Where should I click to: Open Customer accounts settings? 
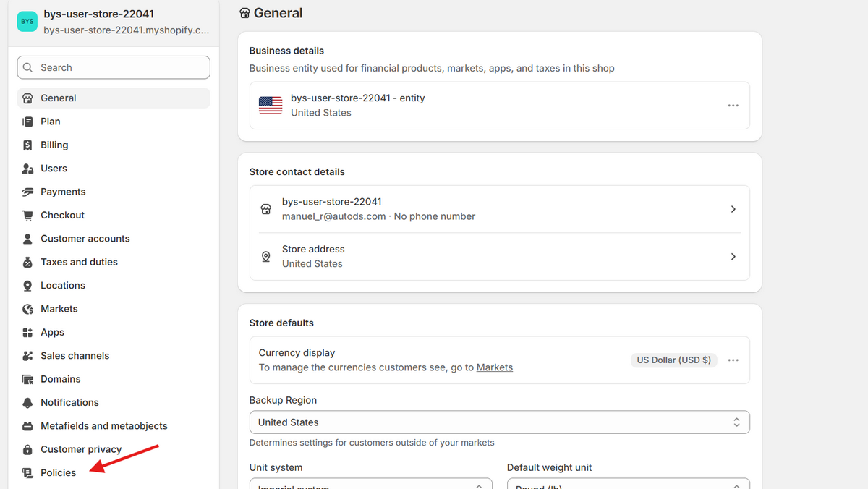114,239
